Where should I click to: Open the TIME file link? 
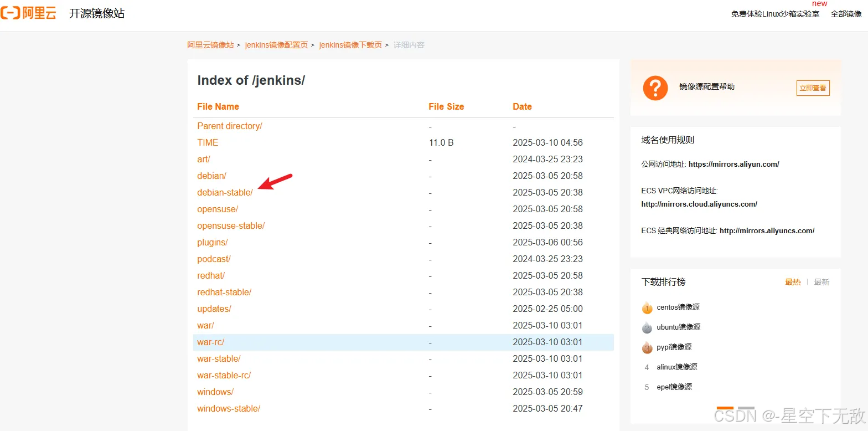[208, 142]
